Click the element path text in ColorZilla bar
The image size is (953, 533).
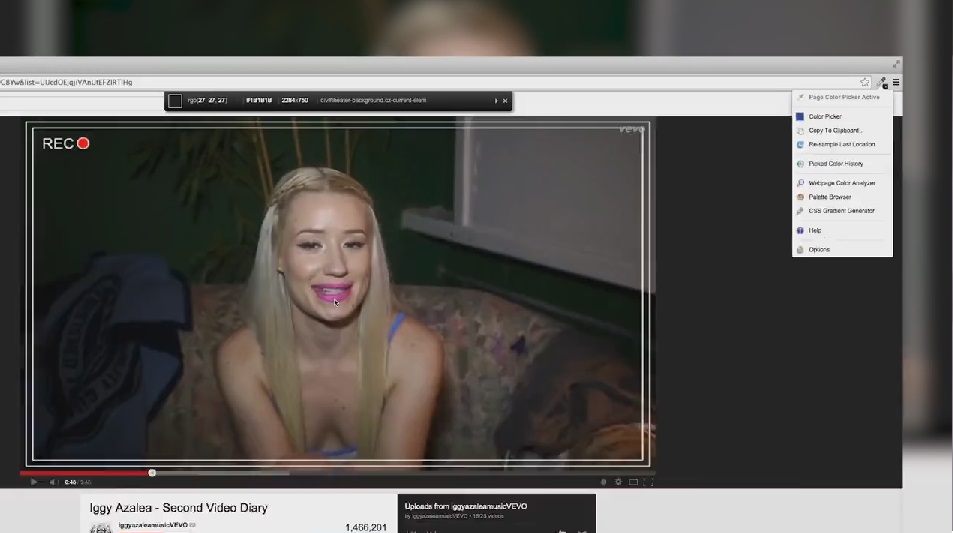click(373, 100)
